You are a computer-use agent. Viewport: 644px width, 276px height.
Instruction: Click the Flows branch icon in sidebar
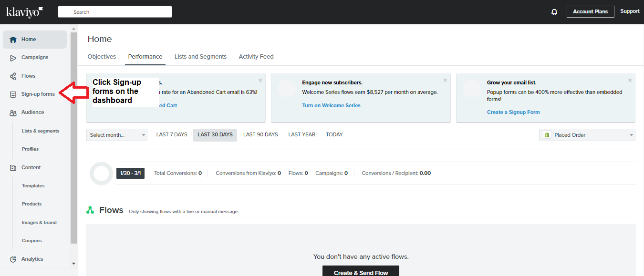13,76
